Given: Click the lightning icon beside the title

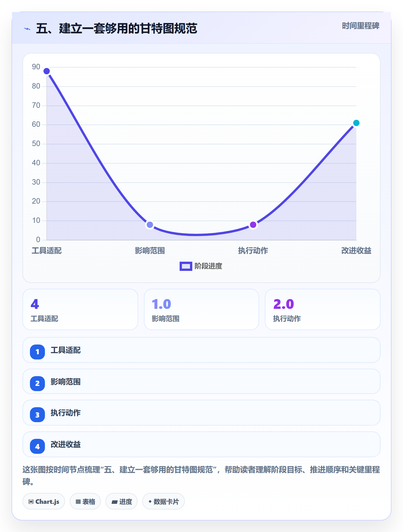Looking at the screenshot, I should (27, 29).
